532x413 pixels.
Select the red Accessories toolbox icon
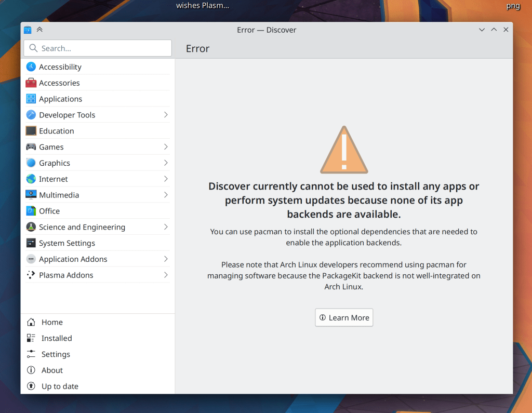click(31, 83)
